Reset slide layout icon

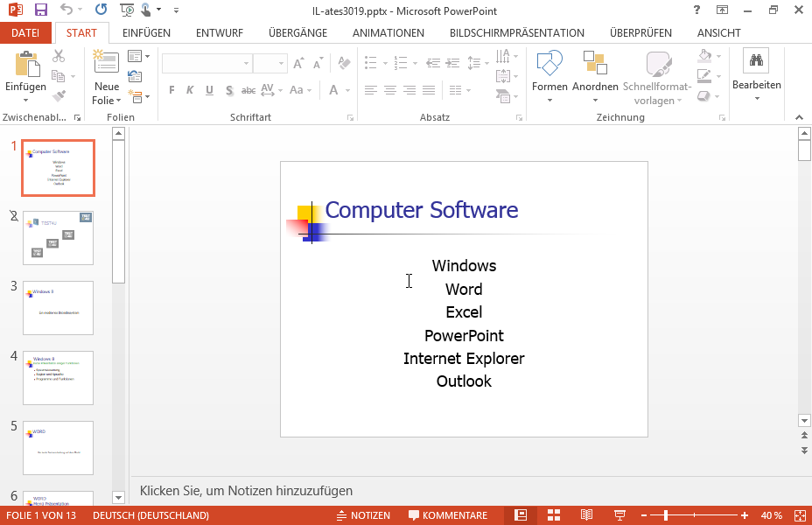[x=135, y=76]
